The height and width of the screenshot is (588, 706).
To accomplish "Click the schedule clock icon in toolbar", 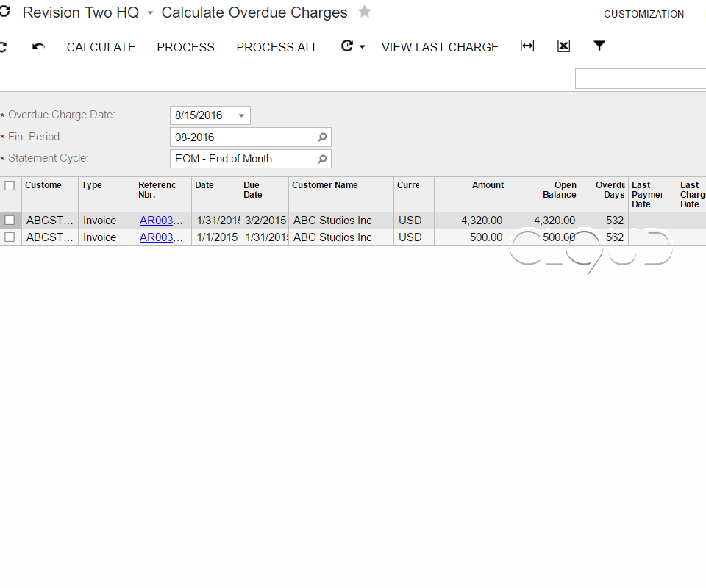I will pos(347,46).
